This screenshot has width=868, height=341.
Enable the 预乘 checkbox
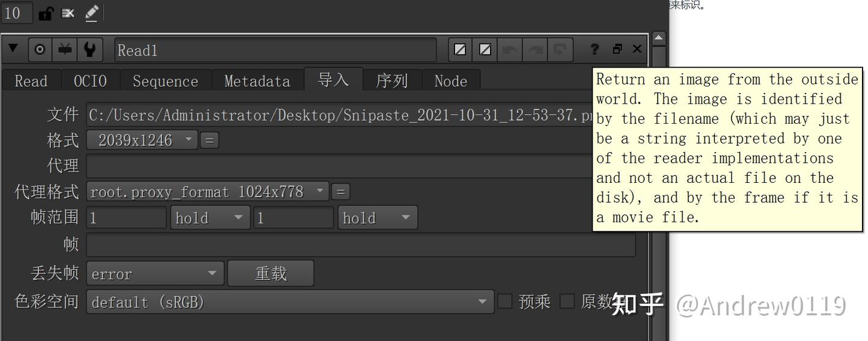click(505, 301)
